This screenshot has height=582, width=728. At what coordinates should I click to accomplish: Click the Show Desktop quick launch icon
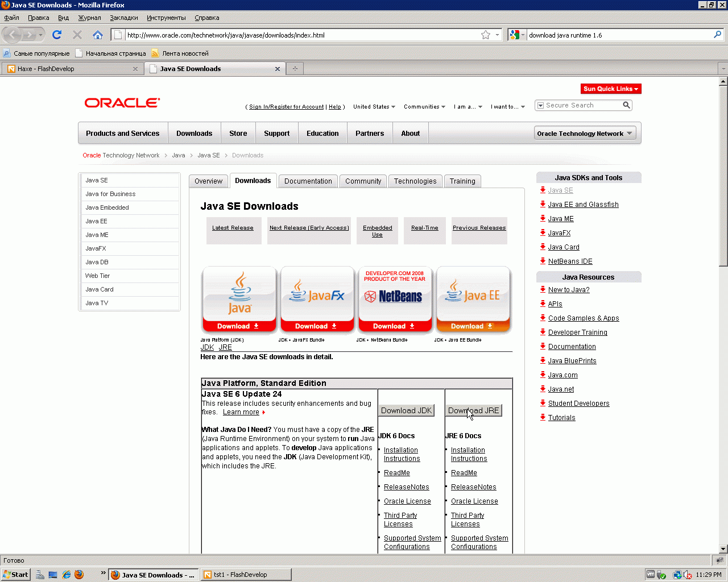tap(53, 575)
